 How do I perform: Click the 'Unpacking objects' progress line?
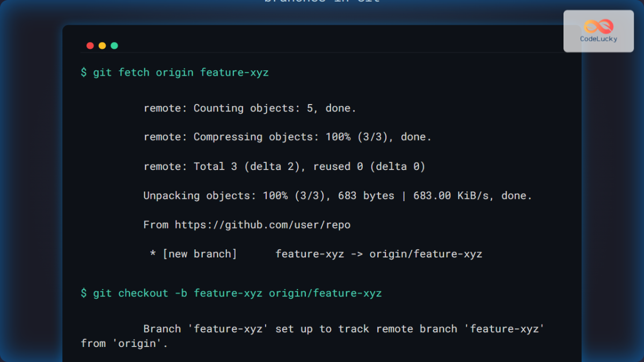click(338, 195)
